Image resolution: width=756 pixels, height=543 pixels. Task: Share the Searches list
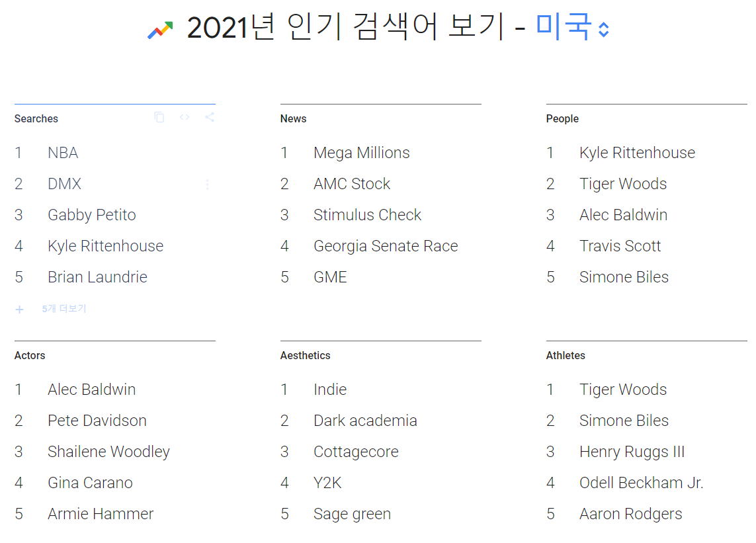(209, 117)
